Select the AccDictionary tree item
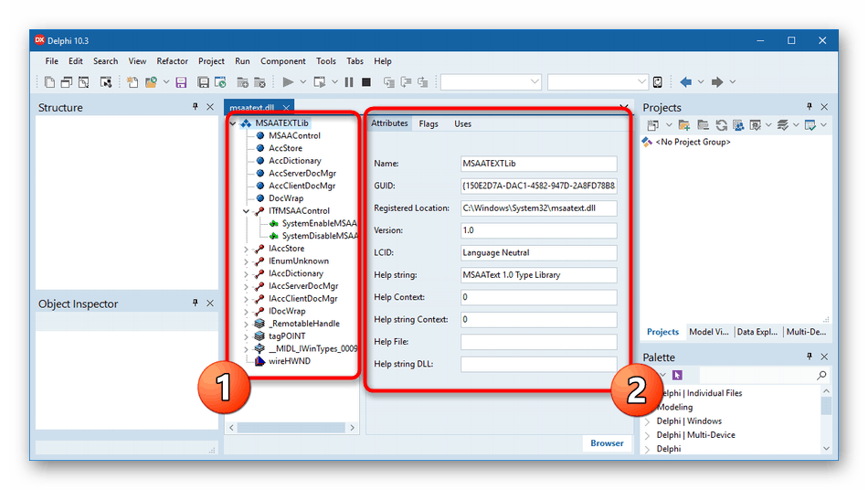This screenshot has width=868, height=490. click(295, 161)
